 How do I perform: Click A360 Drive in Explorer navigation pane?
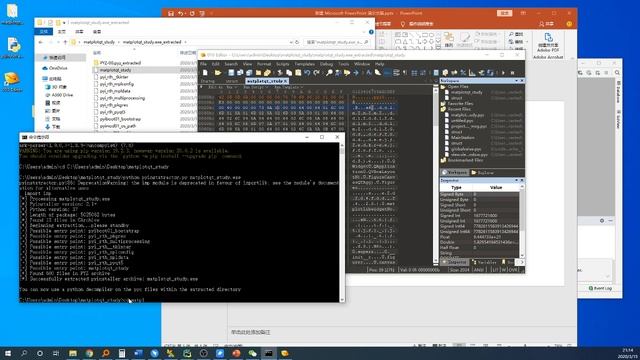tap(62, 95)
